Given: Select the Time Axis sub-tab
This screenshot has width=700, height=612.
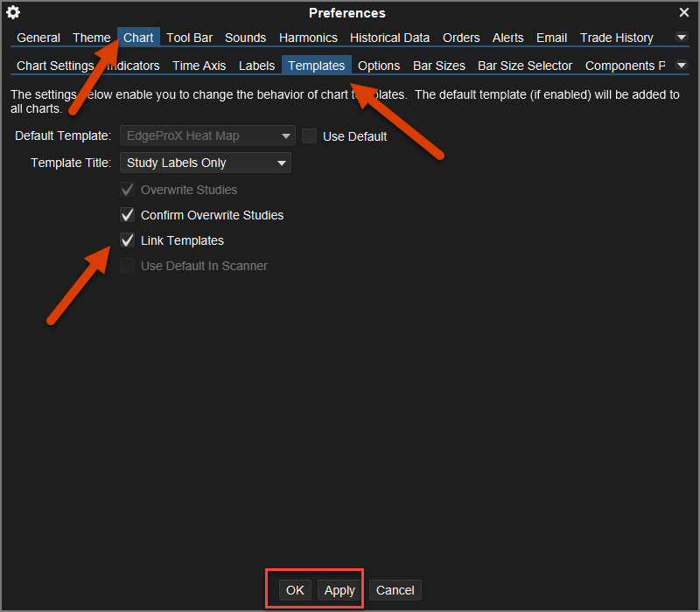Looking at the screenshot, I should (x=199, y=66).
